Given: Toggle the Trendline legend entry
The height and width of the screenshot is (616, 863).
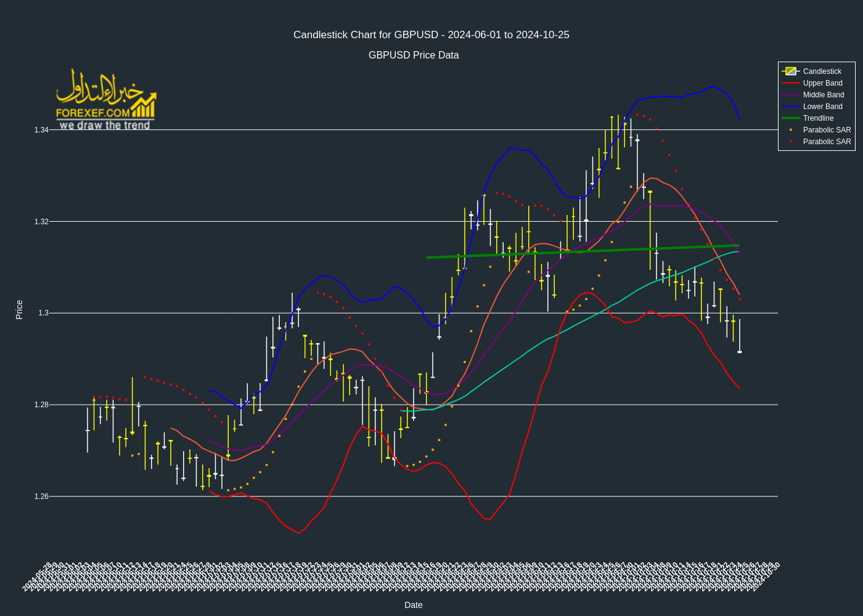Looking at the screenshot, I should point(817,118).
